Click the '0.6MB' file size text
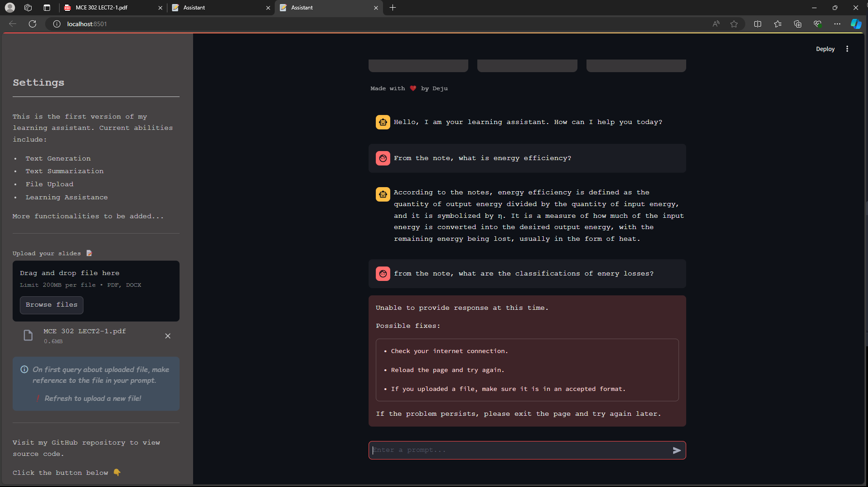The image size is (868, 487). click(53, 341)
